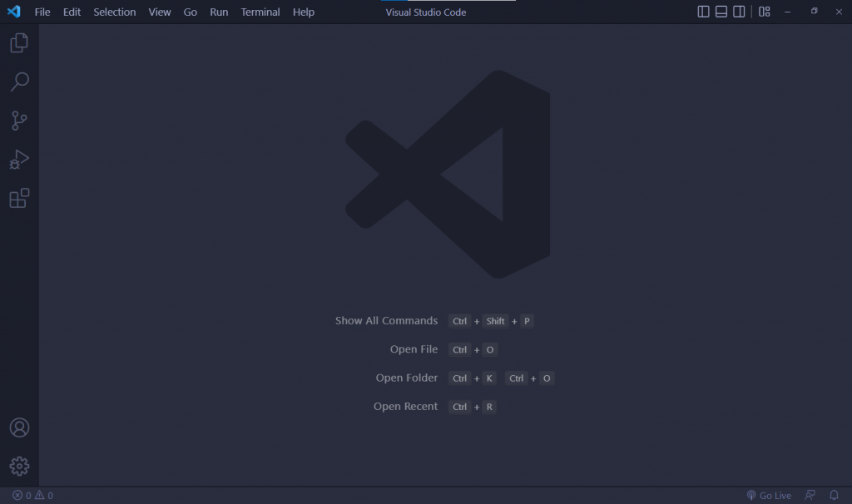Close the VS Code window
The height and width of the screenshot is (504, 852).
click(839, 12)
